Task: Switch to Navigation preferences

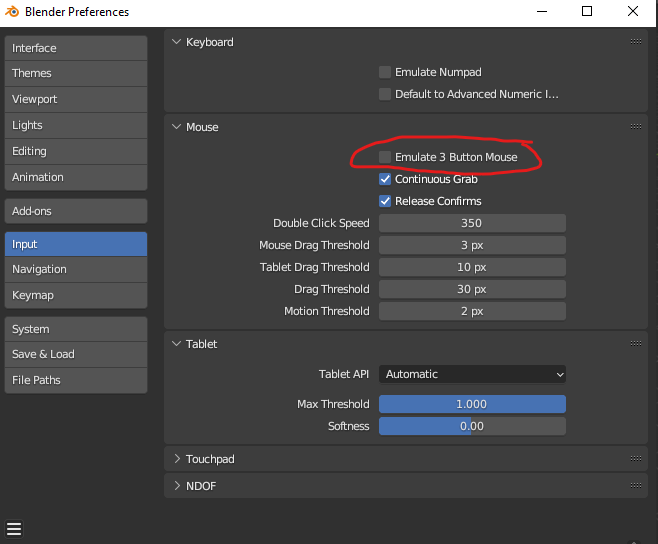Action: click(76, 269)
